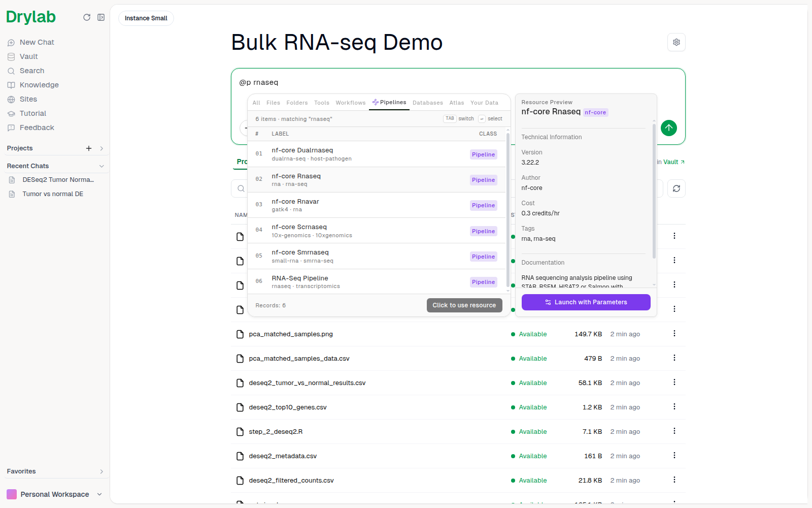
Task: Open file deseq2_metadata.csv
Action: pyautogui.click(x=283, y=456)
